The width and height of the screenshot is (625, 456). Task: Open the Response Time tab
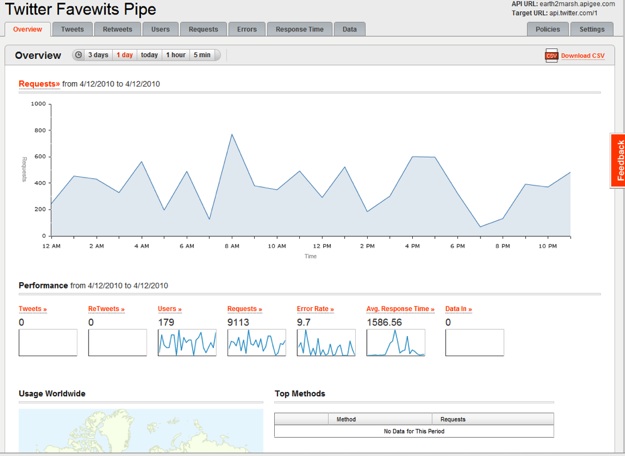point(299,30)
